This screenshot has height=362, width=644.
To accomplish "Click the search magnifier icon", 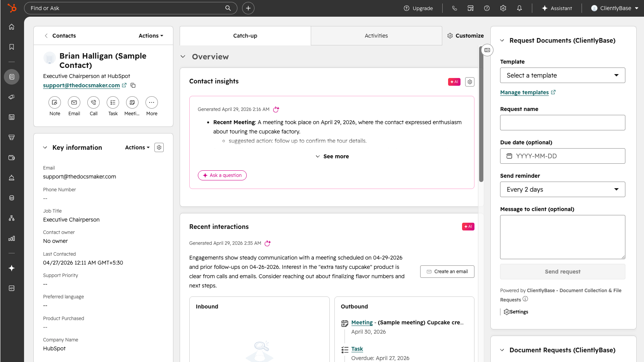I will click(x=228, y=8).
